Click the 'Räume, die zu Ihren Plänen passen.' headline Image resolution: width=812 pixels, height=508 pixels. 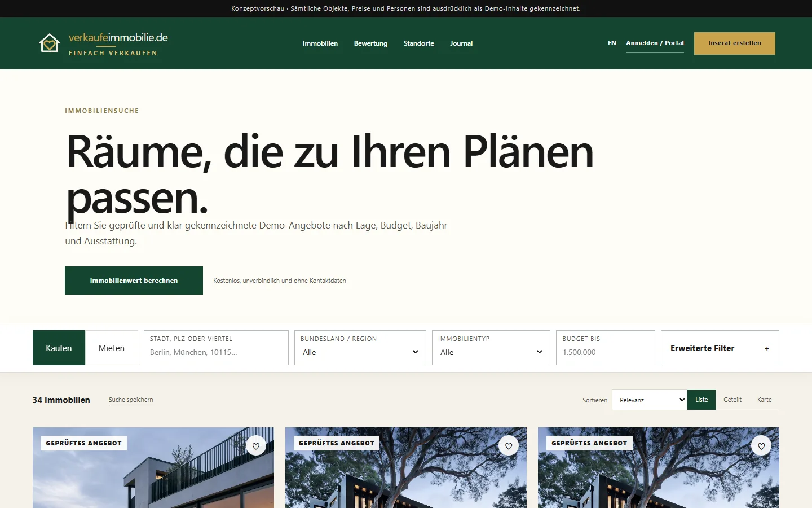click(x=330, y=175)
